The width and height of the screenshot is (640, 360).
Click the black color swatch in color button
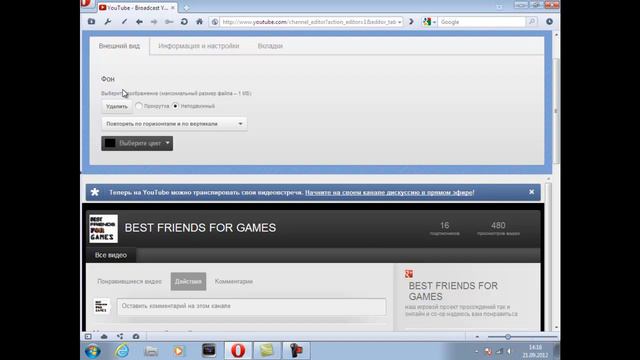(x=110, y=143)
